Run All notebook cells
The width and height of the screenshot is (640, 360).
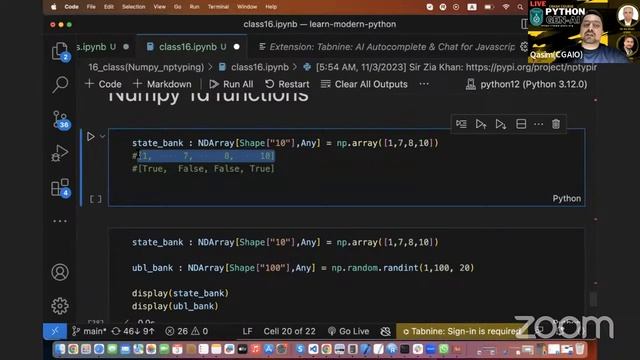click(231, 84)
